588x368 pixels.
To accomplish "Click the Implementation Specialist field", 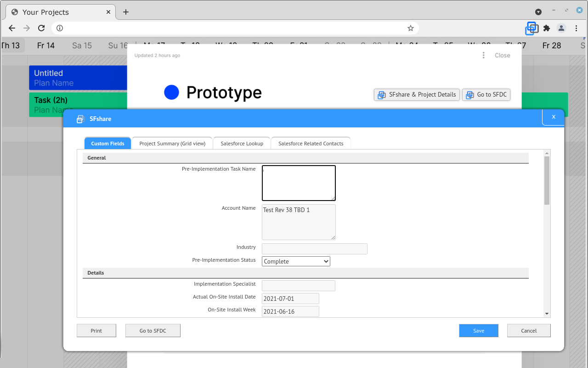I will [299, 286].
